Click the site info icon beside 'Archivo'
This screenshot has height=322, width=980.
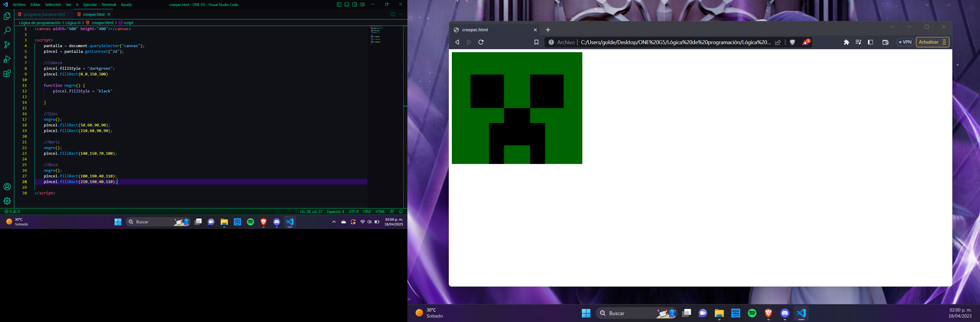(551, 42)
